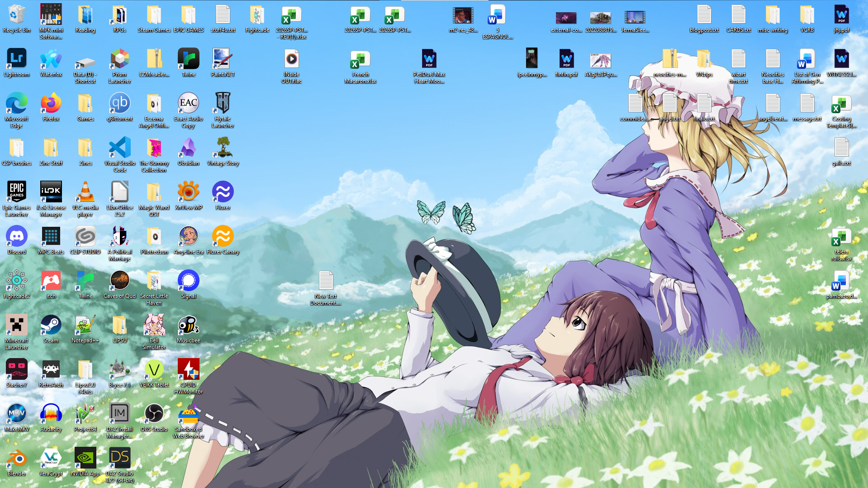Viewport: 868px width, 488px height.
Task: Open LibreOffice 25.2
Action: tap(120, 200)
